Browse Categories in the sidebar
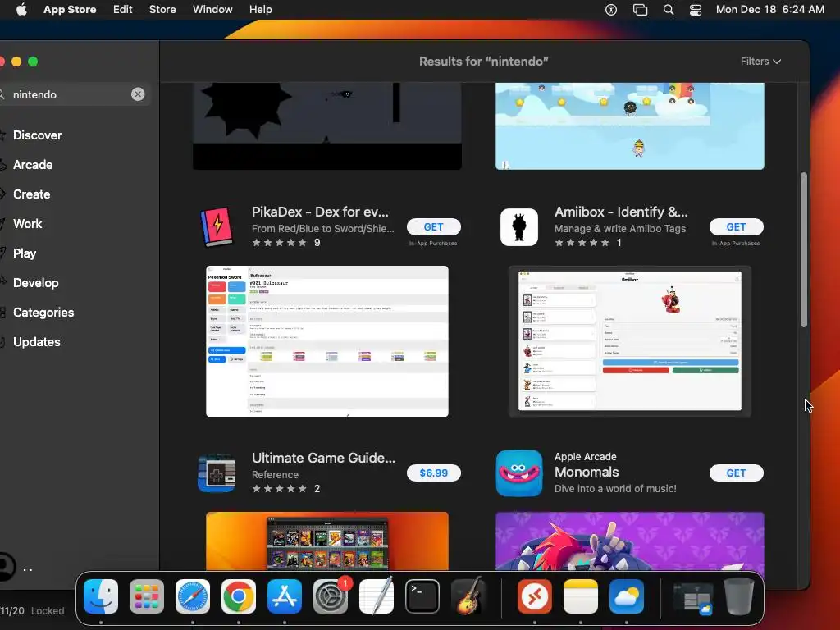Screen dimensions: 840x630 pos(43,313)
